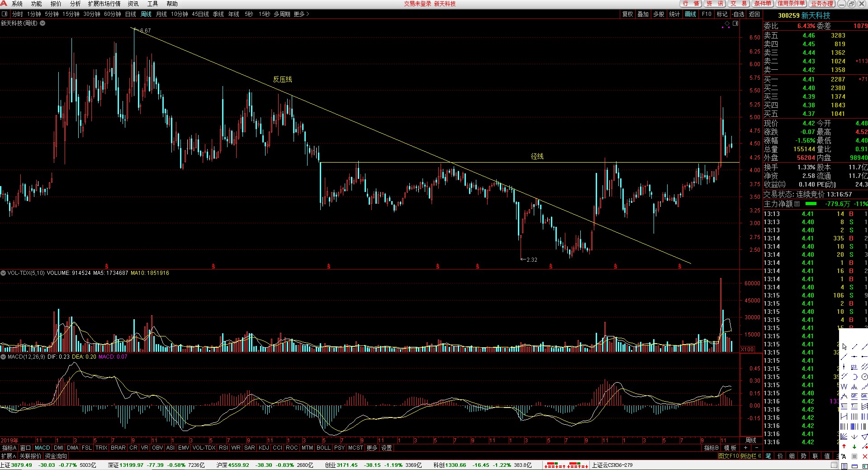Viewport: 868px width, 470px height.
Task: Open dropdown beside 新天科技(周线) title
Action: point(43,23)
